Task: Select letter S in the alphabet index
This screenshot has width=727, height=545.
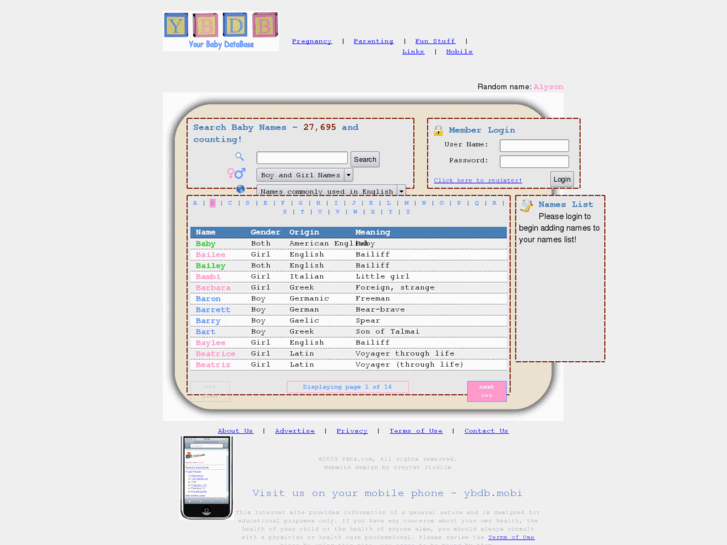Action: [285, 212]
